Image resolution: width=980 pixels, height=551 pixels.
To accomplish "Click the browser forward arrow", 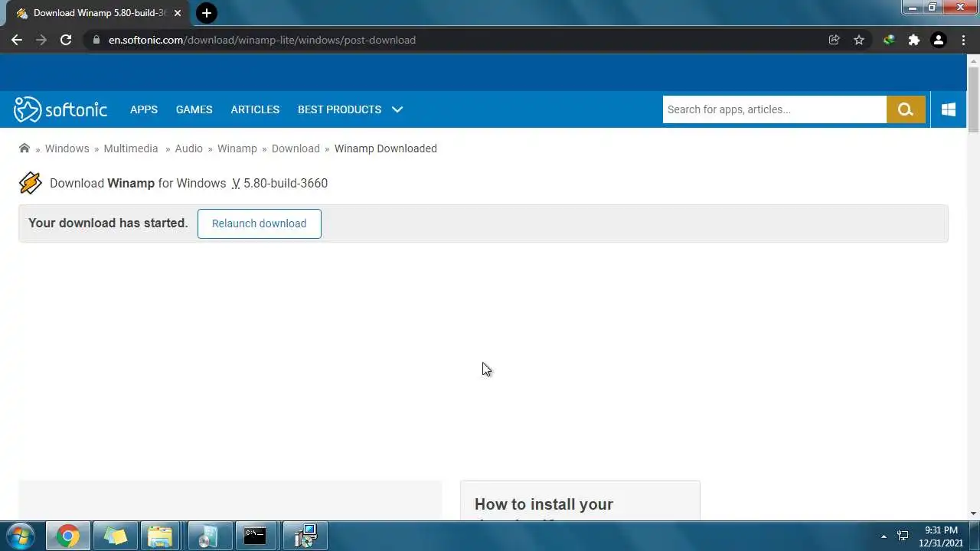I will pos(41,40).
